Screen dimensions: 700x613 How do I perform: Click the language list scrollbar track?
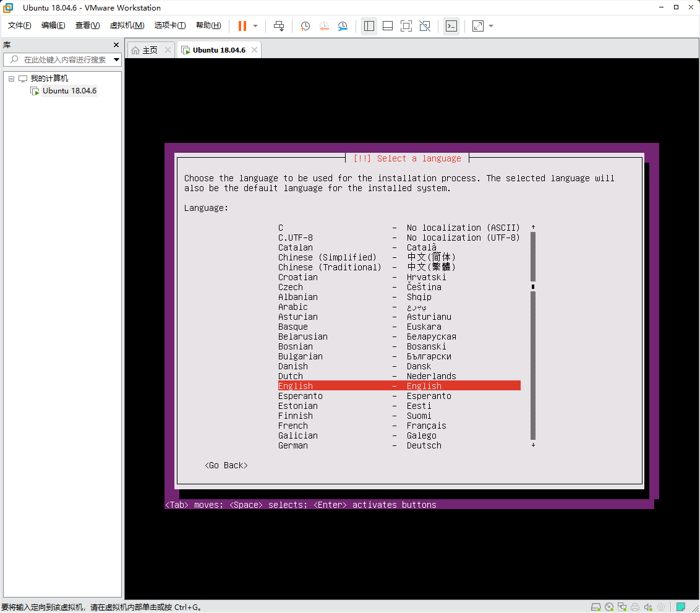(533, 336)
